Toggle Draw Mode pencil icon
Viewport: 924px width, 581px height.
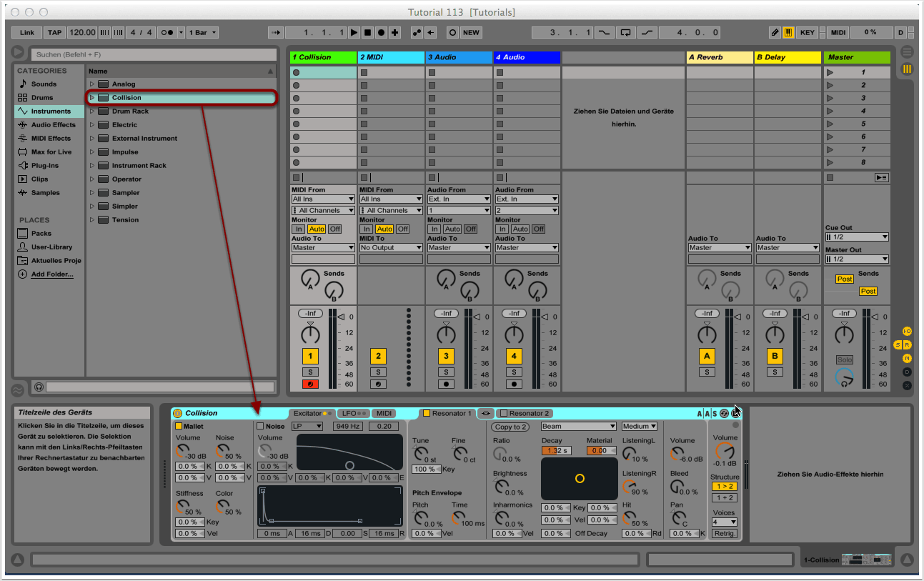[x=775, y=32]
